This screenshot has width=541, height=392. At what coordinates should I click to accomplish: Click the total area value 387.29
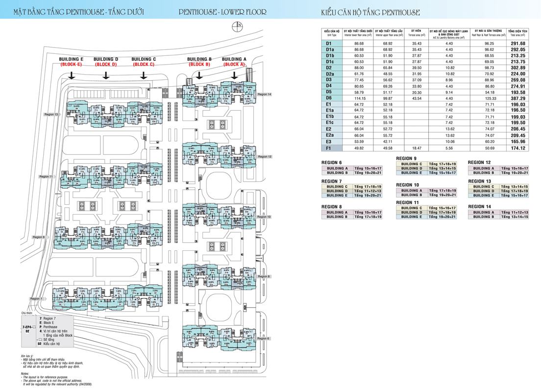pyautogui.click(x=518, y=98)
